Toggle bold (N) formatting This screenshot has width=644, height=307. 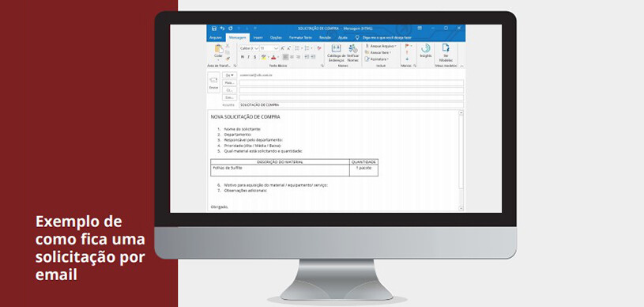point(243,57)
